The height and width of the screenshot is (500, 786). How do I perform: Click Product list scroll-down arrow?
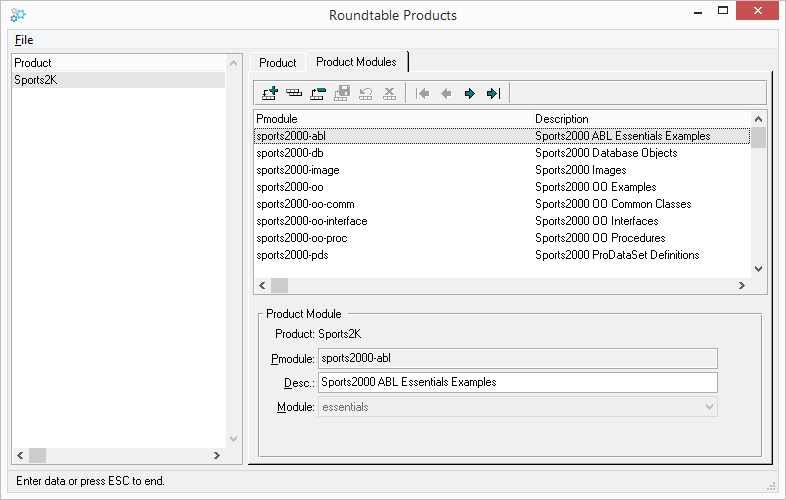(x=233, y=439)
